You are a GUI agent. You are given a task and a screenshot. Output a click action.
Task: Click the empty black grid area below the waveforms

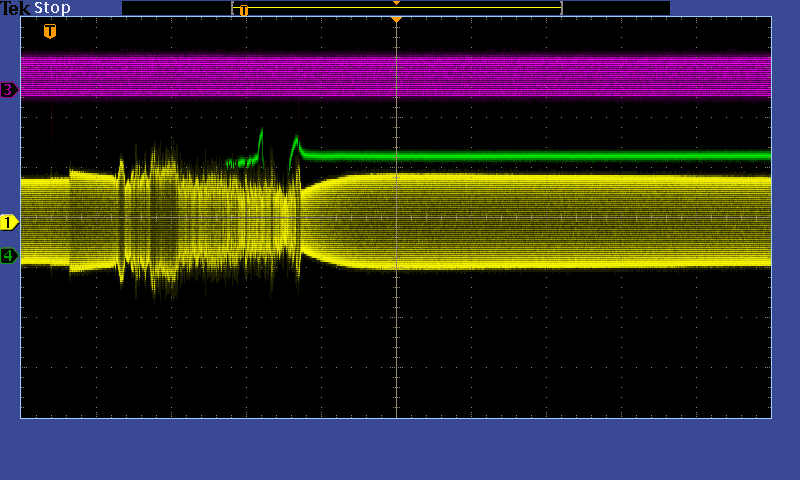[550, 350]
